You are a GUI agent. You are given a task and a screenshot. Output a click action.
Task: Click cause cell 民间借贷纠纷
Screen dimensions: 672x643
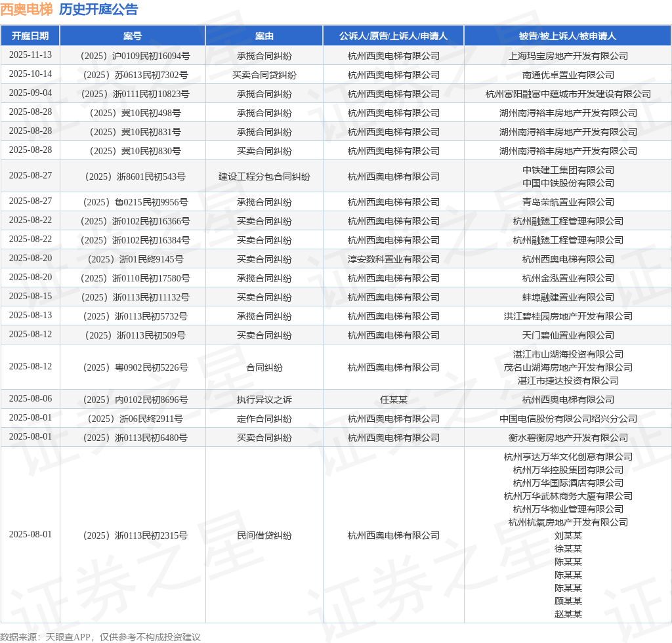[264, 535]
